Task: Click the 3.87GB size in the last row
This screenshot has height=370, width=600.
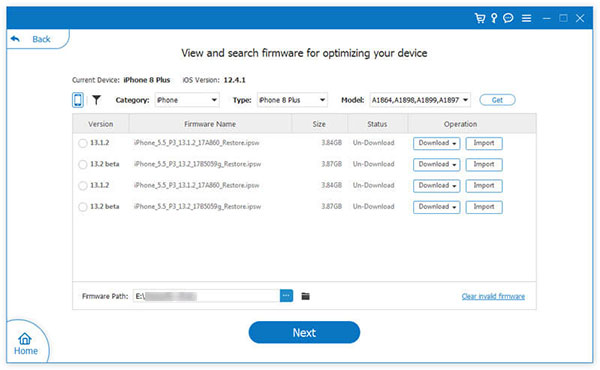Action: click(331, 206)
